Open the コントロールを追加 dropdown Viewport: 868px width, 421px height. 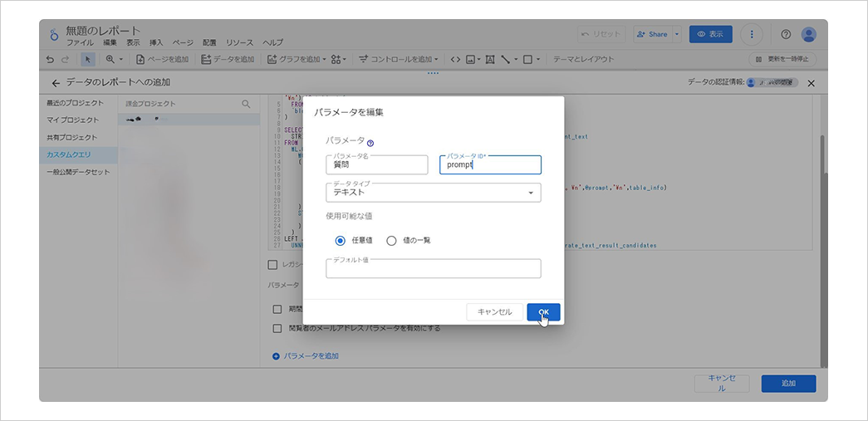coord(398,59)
